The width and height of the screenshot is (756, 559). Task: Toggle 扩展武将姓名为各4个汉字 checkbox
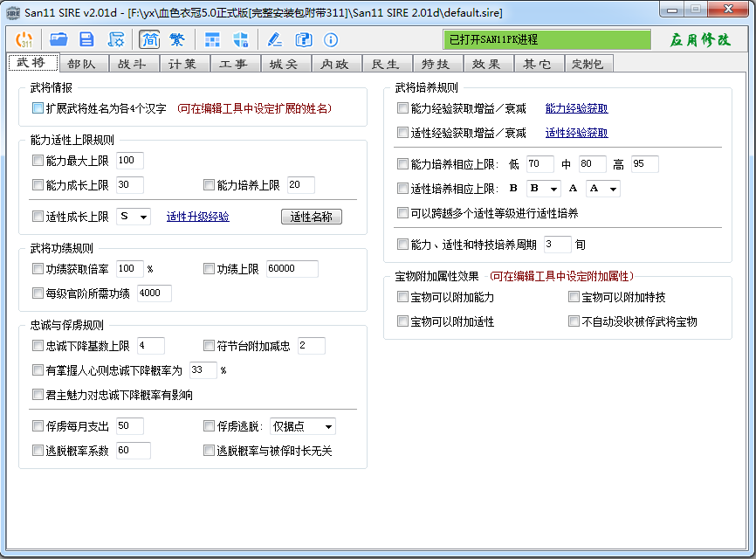[x=38, y=108]
